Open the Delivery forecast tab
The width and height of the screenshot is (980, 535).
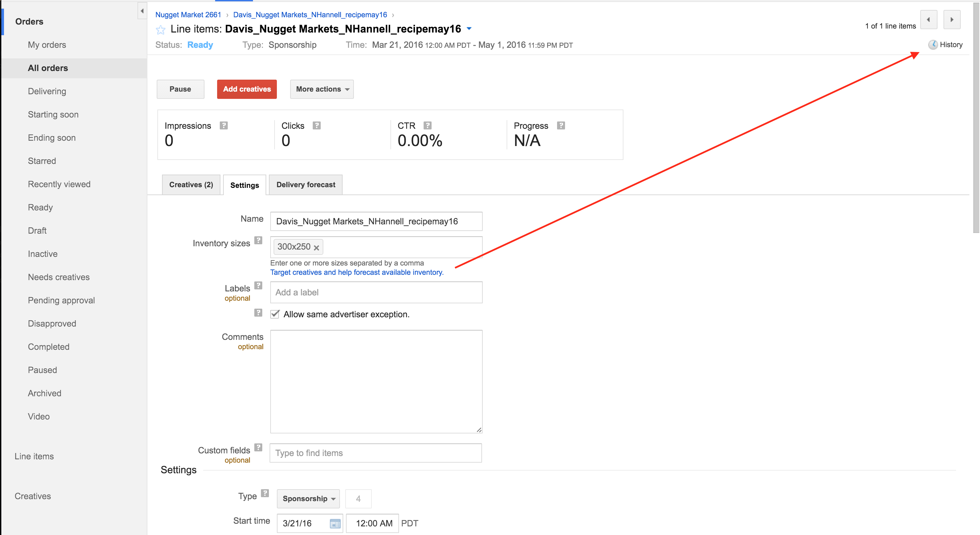[305, 185]
